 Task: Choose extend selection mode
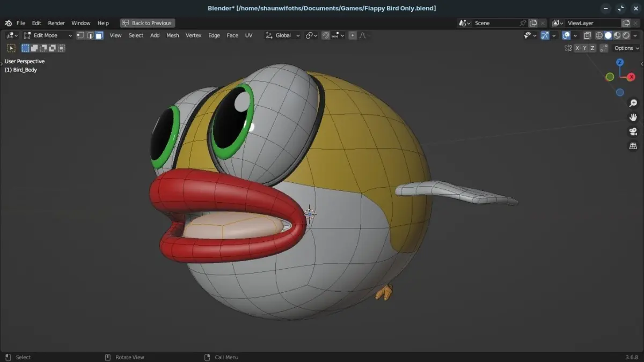point(34,48)
